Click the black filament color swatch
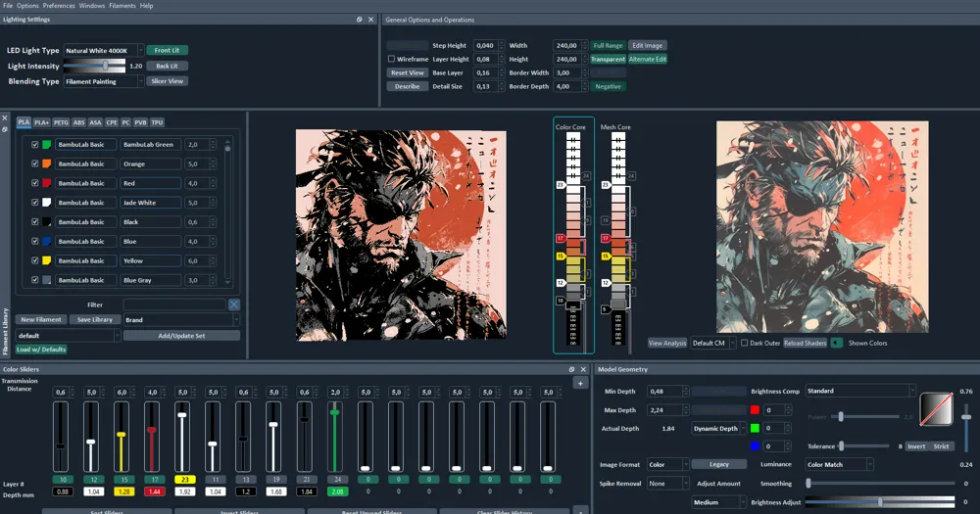 (x=46, y=221)
